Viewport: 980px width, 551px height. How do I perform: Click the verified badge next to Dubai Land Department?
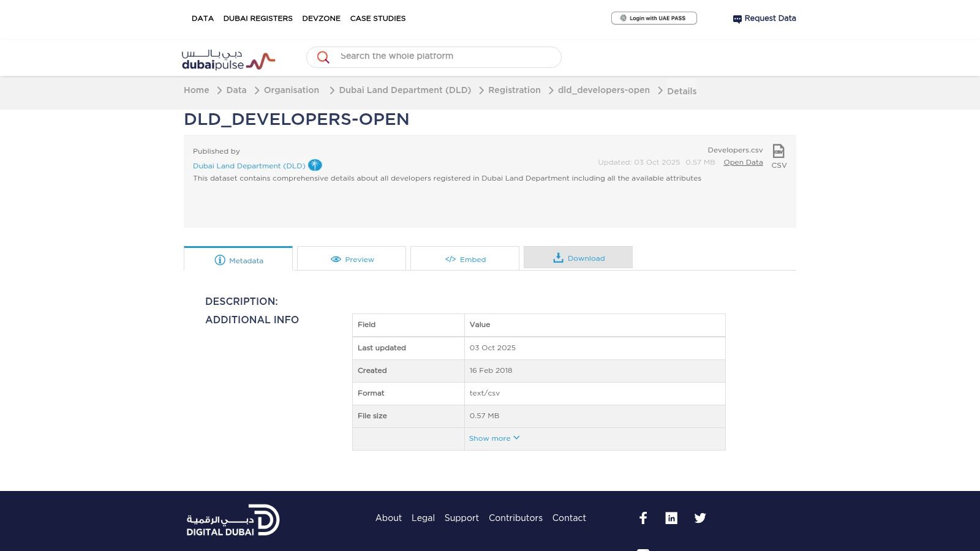tap(315, 165)
